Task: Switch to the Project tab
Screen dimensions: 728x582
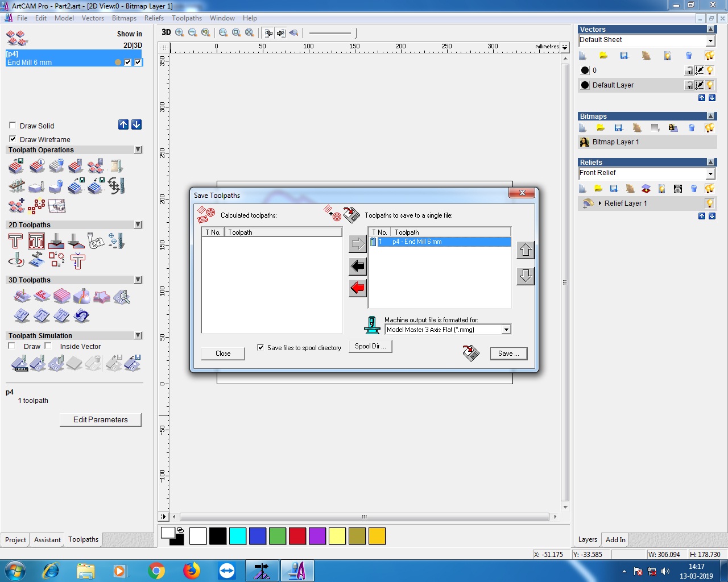Action: 15,540
